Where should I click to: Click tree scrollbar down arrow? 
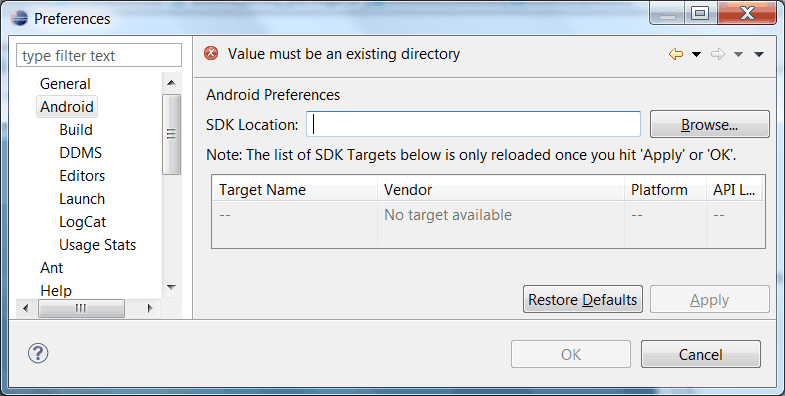pos(171,287)
